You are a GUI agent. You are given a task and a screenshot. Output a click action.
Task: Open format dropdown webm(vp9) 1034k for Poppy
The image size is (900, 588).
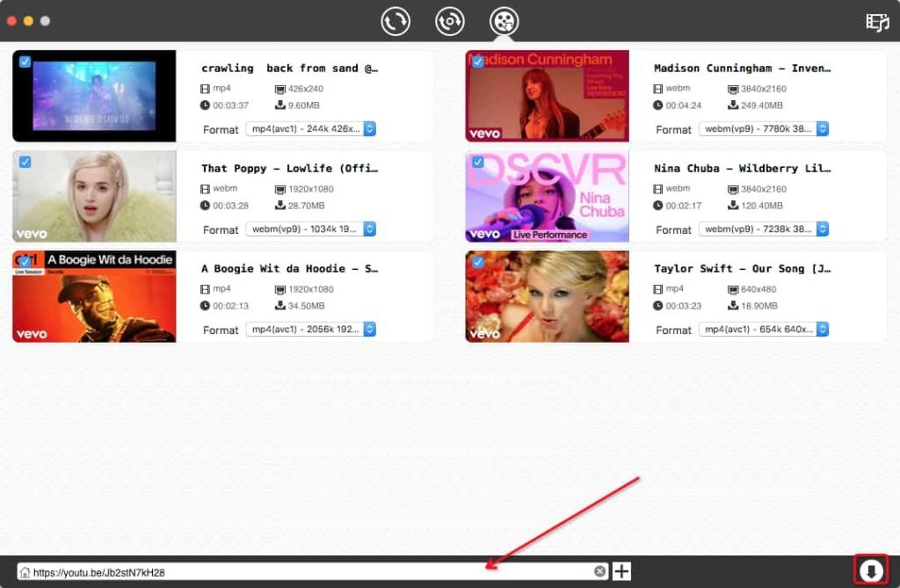(x=311, y=229)
